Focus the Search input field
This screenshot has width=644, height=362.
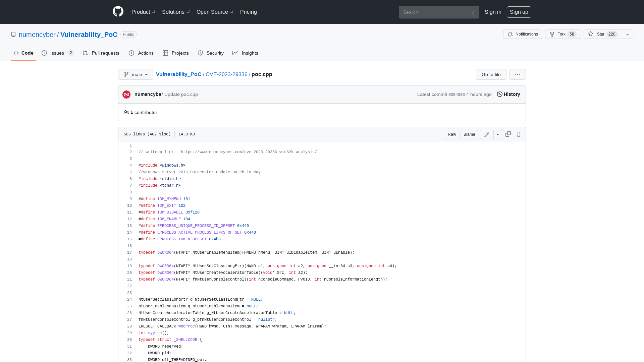[439, 12]
